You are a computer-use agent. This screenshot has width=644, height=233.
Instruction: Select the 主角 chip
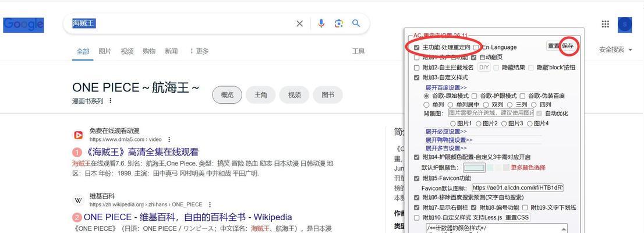(x=260, y=95)
